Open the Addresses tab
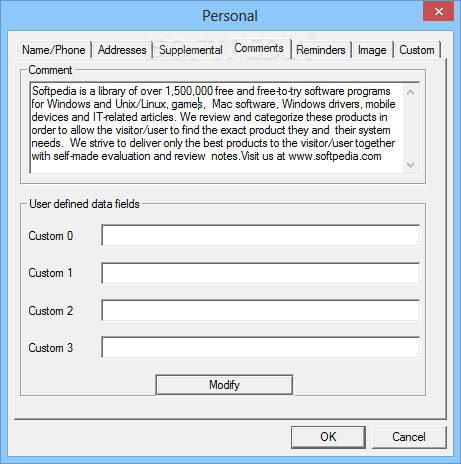Screen dimensions: 461x464 pyautogui.click(x=122, y=50)
